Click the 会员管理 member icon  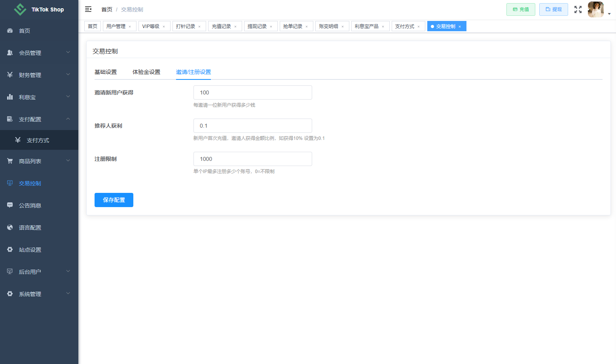point(10,53)
